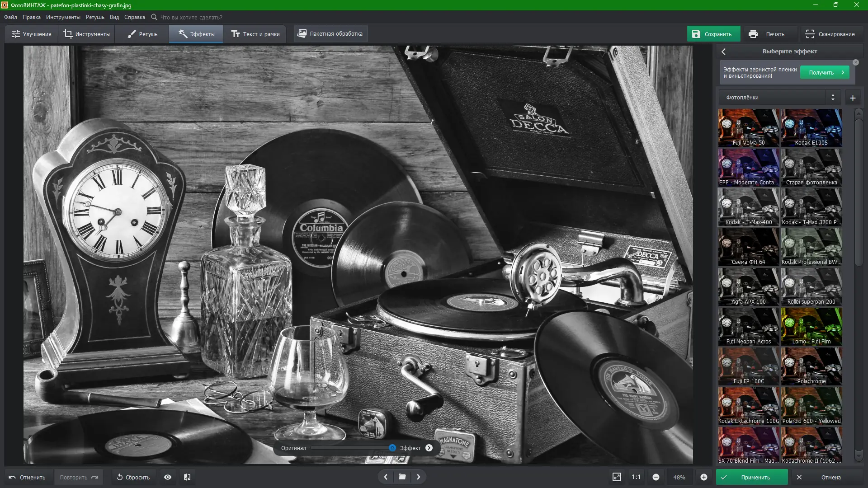Set zoom to 1:1 scale

636,477
